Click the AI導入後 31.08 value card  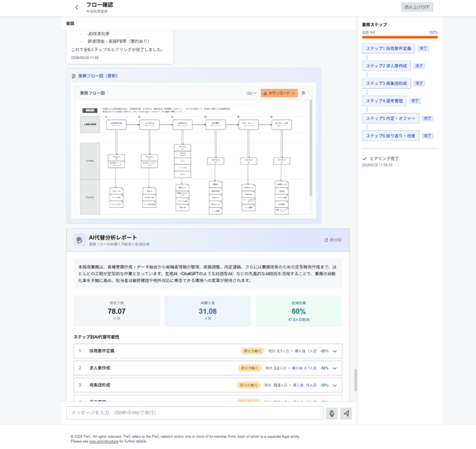click(x=208, y=311)
